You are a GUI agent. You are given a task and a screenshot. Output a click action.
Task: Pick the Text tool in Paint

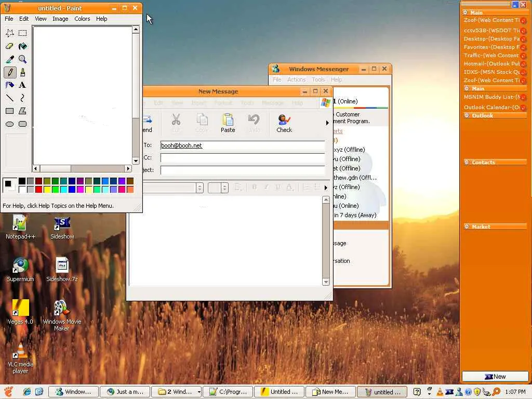tap(23, 85)
